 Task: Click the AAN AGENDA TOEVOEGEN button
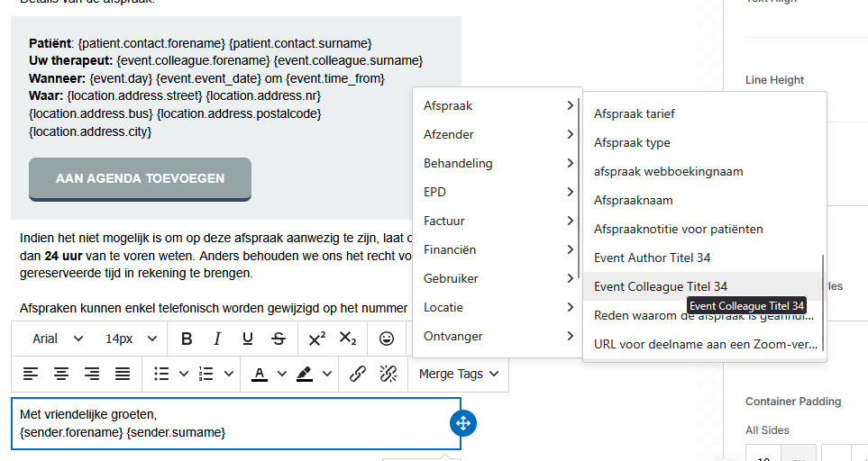pos(140,178)
